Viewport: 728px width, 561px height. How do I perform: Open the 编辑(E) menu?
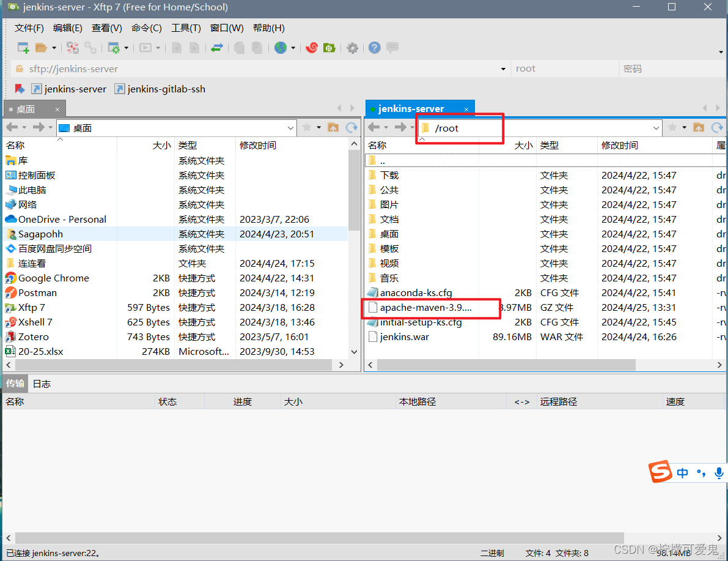tap(68, 28)
